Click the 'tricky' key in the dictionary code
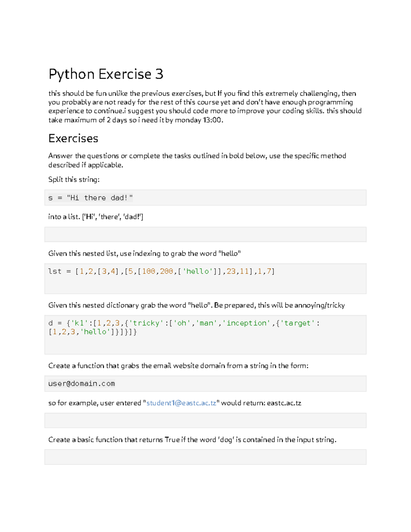Screen dimensions: 411x532 (147, 323)
